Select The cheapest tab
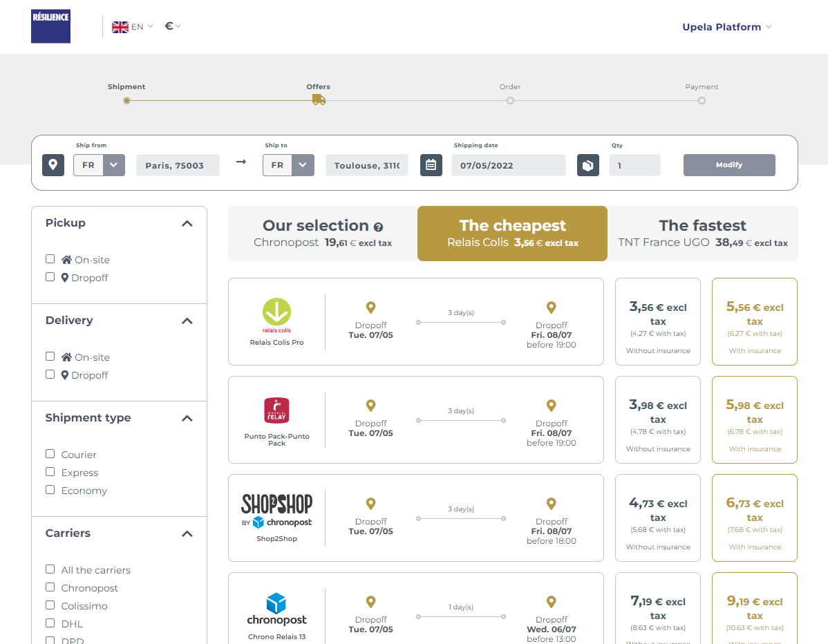 pyautogui.click(x=513, y=234)
